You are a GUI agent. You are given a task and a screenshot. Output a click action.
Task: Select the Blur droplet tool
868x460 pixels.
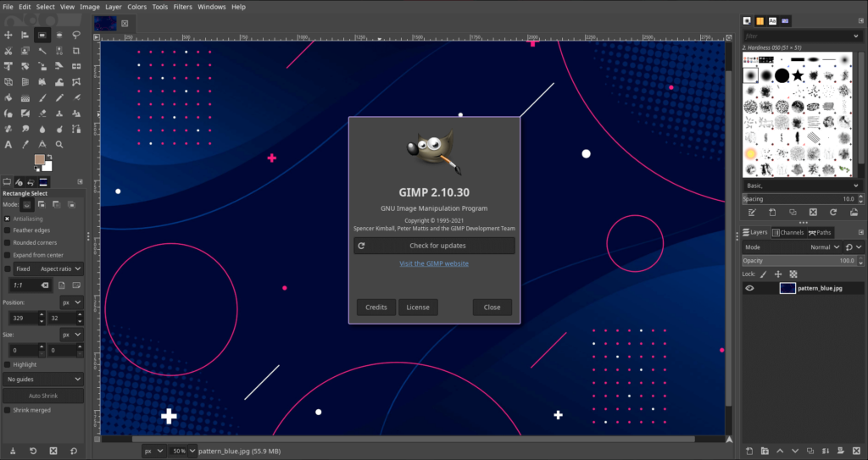[x=42, y=129]
